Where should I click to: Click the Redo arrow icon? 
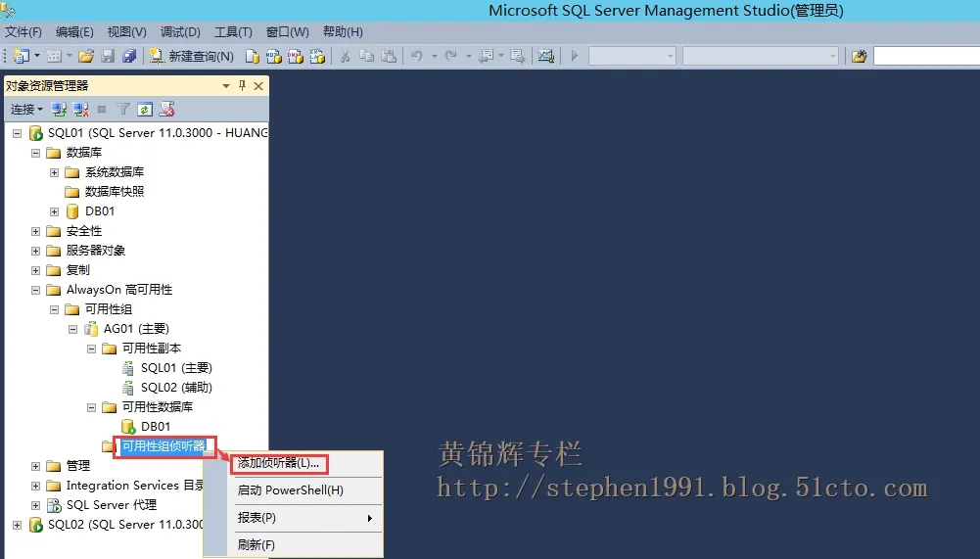450,56
